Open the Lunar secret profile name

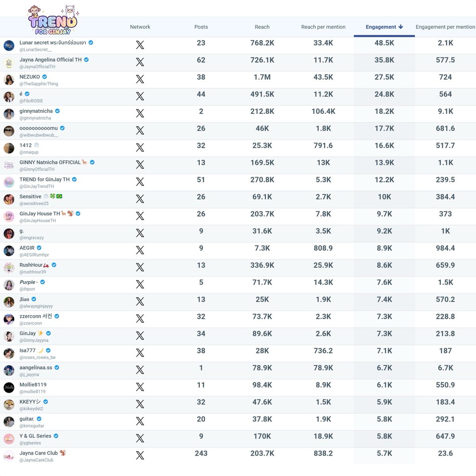53,42
